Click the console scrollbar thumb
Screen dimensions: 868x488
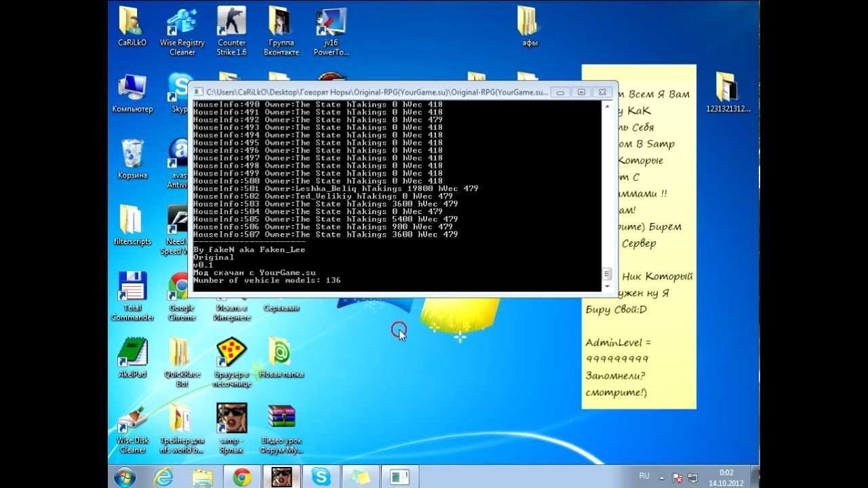click(607, 274)
